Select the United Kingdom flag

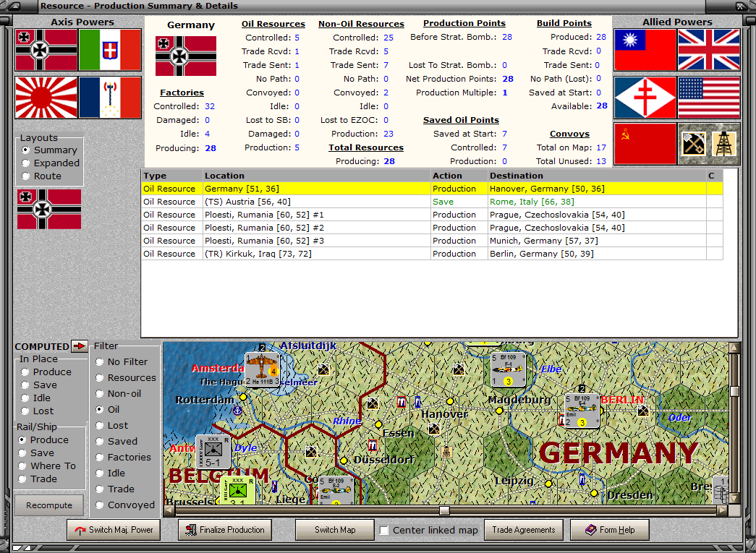tap(709, 50)
